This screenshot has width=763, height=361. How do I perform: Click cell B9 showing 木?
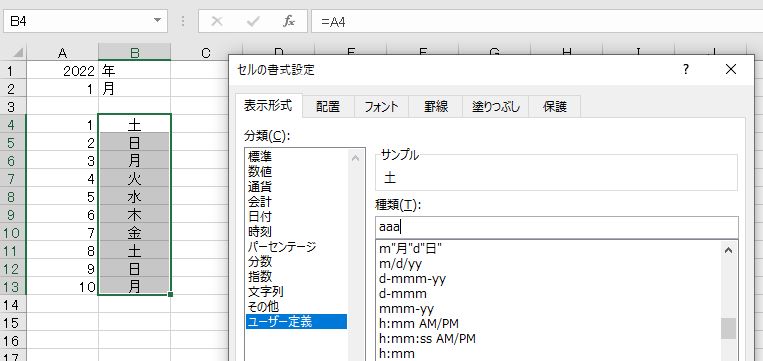(135, 215)
